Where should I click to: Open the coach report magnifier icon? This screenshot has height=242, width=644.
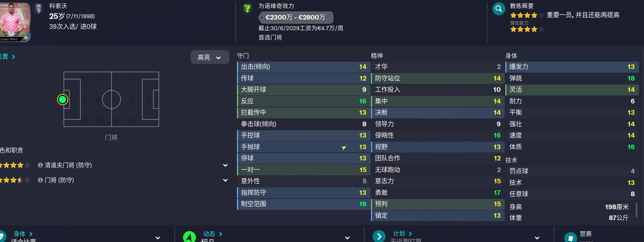[x=499, y=9]
